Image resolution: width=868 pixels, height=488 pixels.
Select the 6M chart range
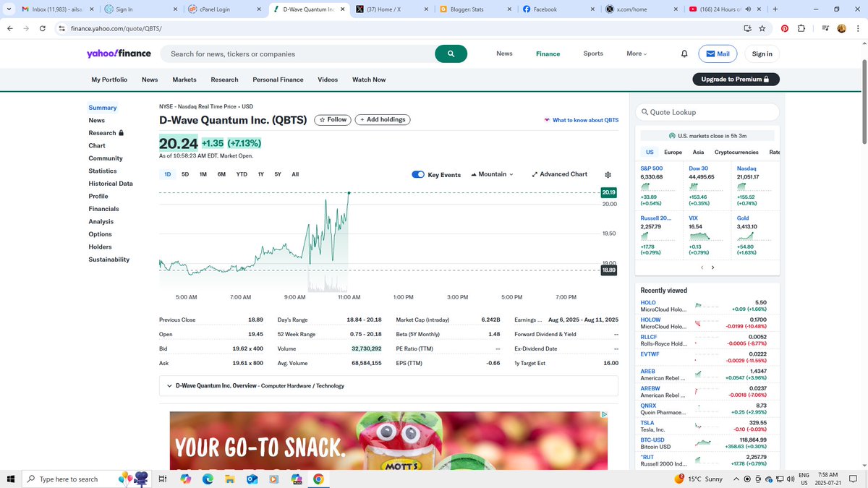(221, 174)
